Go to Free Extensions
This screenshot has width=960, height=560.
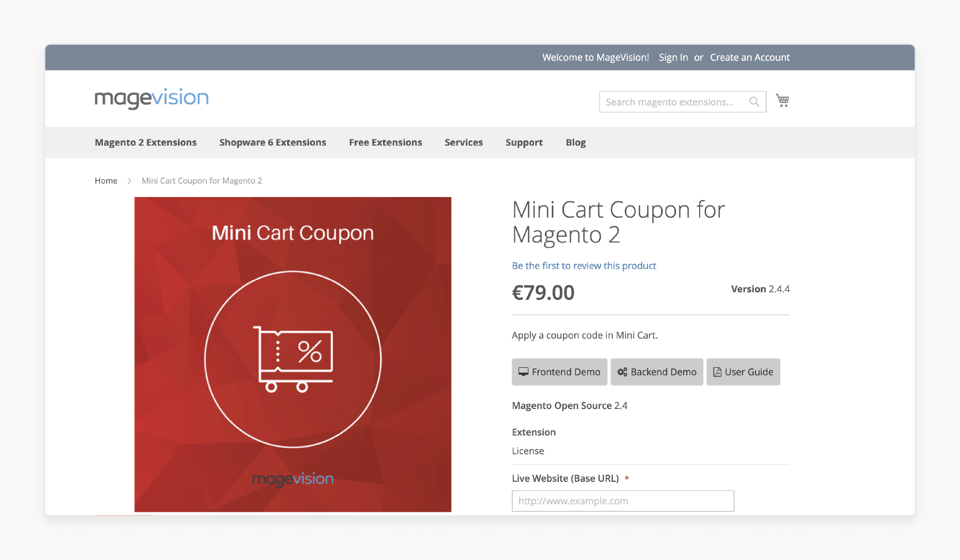click(385, 142)
